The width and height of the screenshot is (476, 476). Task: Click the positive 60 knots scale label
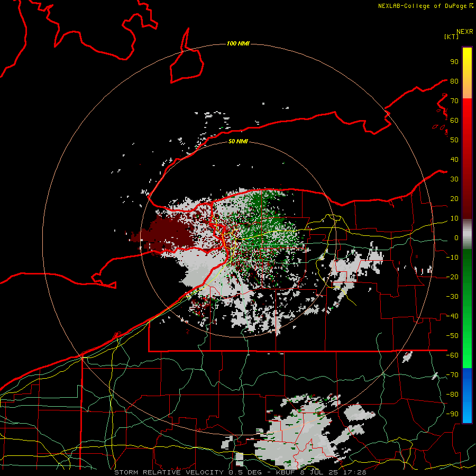[454, 120]
